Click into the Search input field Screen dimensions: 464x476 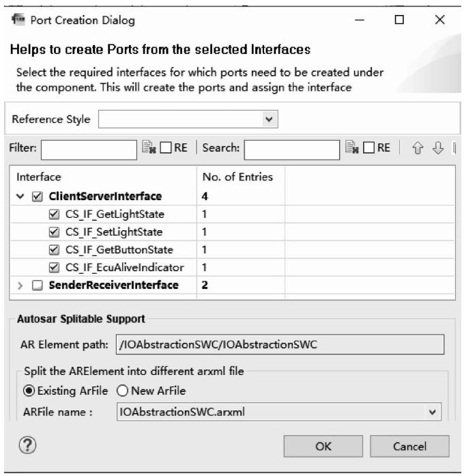(x=291, y=147)
